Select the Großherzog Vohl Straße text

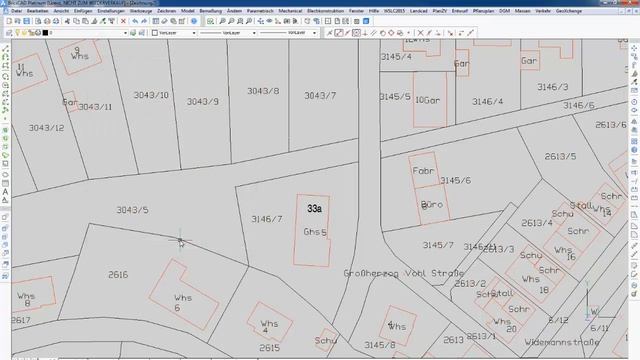404,273
